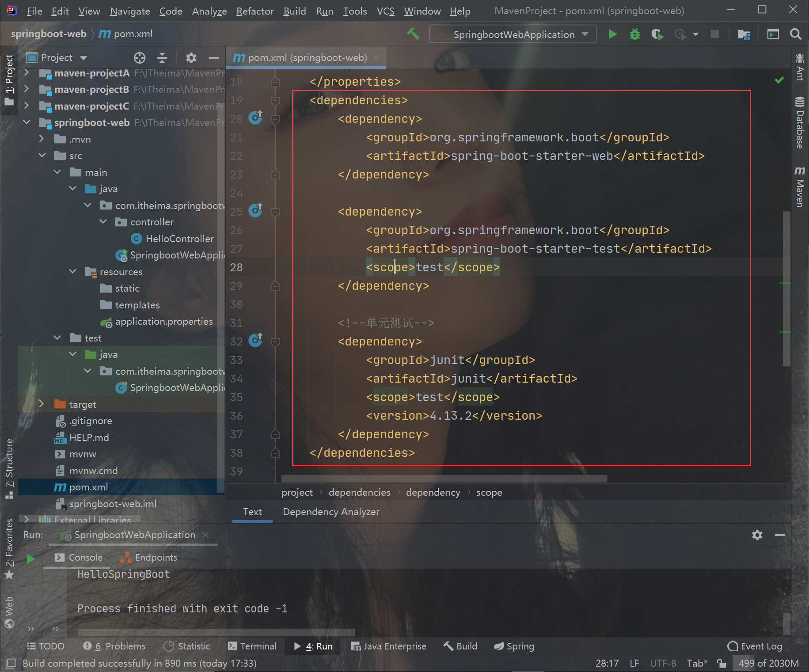
Task: Open the File menu
Action: (34, 11)
